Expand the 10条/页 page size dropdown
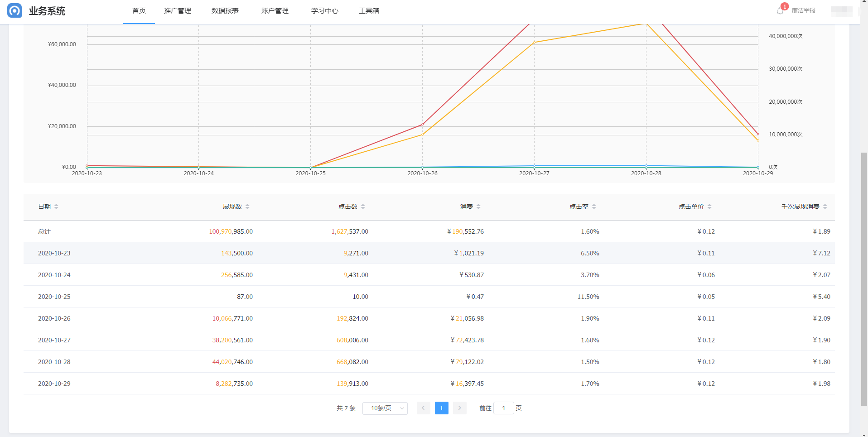Image resolution: width=868 pixels, height=437 pixels. coord(385,408)
